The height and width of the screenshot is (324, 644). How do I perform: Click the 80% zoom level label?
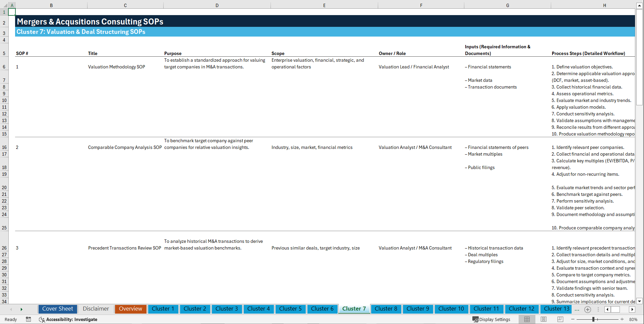point(634,319)
